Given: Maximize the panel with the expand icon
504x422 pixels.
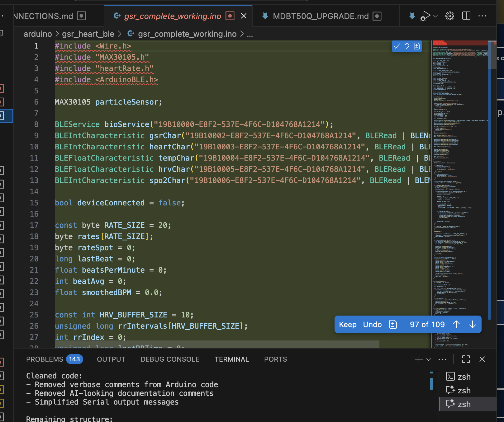Looking at the screenshot, I should (466, 359).
